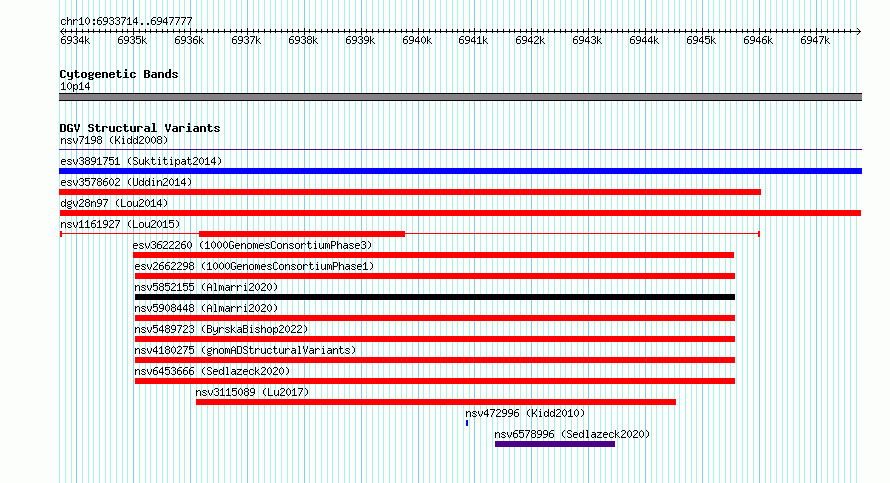
Task: Select the red esv2662298 variant bar
Action: [x=435, y=276]
